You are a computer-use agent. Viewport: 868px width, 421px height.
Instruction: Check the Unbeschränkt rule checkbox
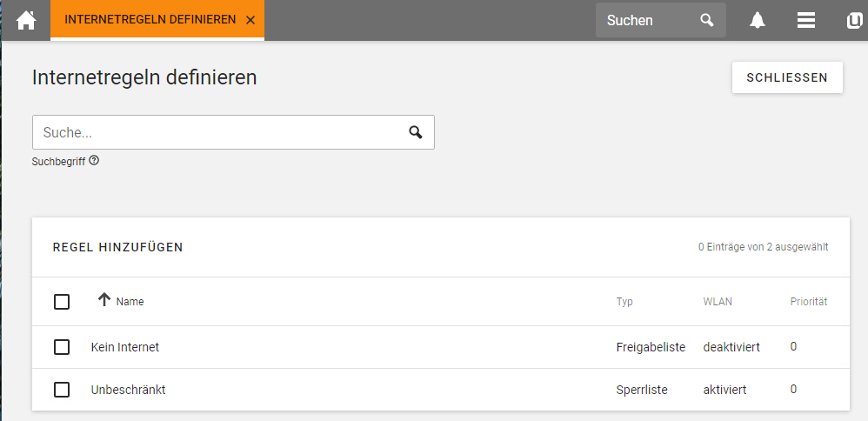coord(62,390)
